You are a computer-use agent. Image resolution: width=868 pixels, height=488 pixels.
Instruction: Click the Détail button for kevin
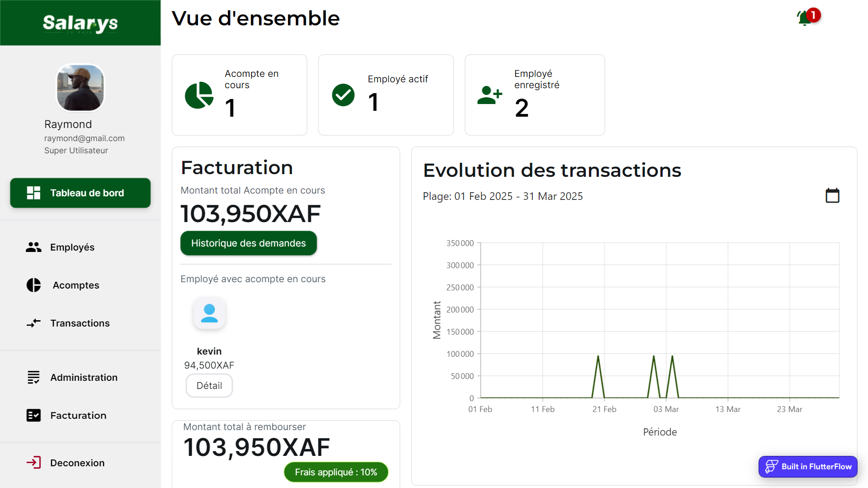coord(209,386)
